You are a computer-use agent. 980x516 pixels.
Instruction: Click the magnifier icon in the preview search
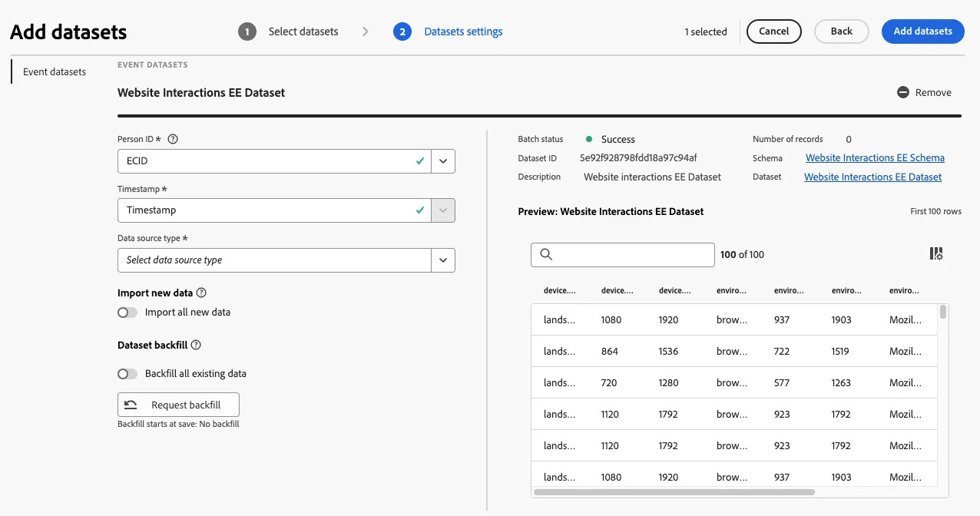point(547,254)
